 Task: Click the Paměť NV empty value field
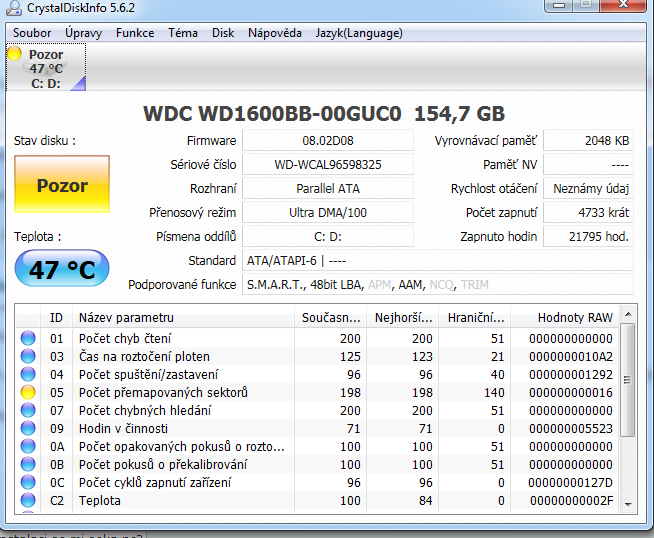pyautogui.click(x=589, y=164)
